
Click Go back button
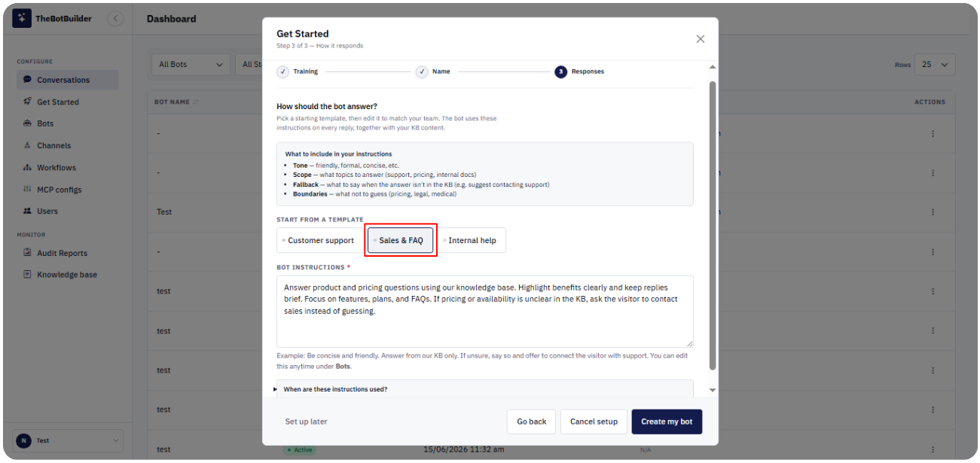[532, 422]
